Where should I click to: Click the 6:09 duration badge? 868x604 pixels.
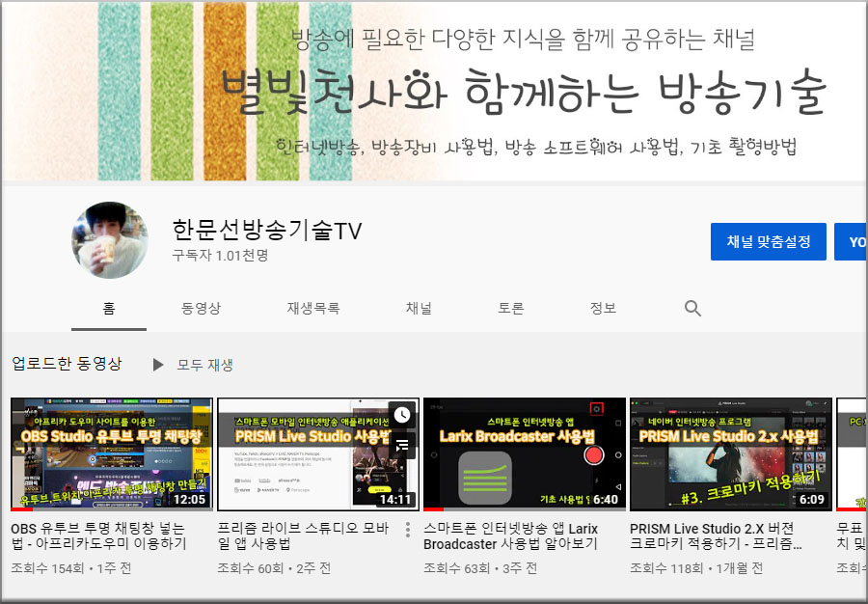[x=812, y=500]
